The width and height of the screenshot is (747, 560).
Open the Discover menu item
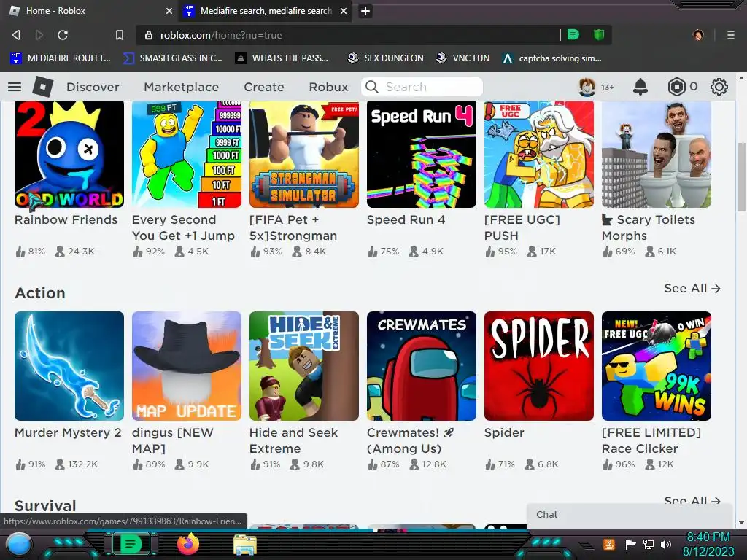pyautogui.click(x=93, y=87)
